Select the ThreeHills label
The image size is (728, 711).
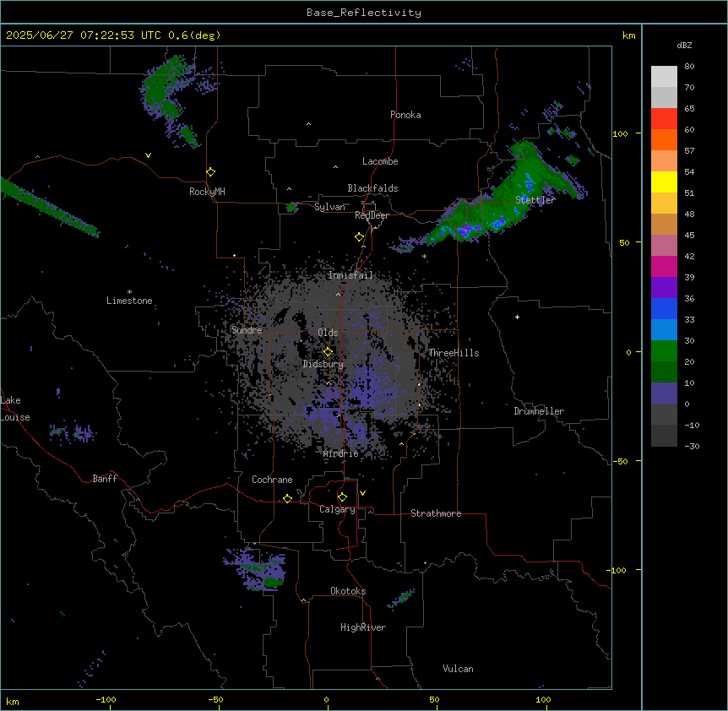pos(454,353)
